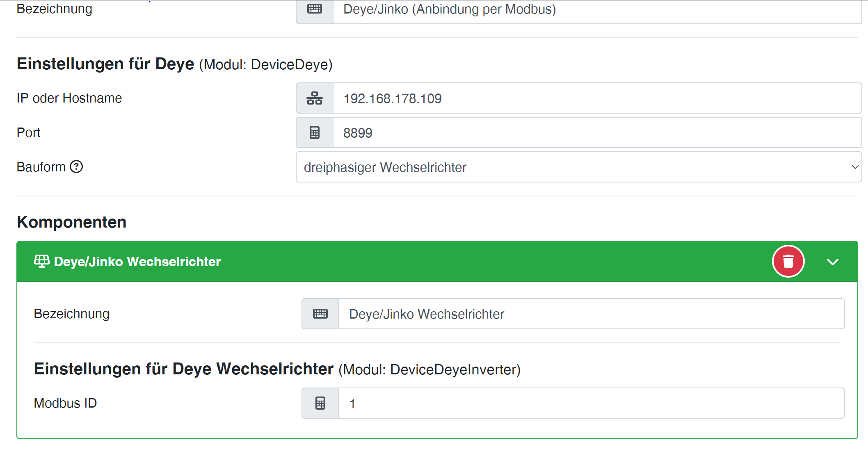Open the Bauform dropdown selector

(x=578, y=167)
